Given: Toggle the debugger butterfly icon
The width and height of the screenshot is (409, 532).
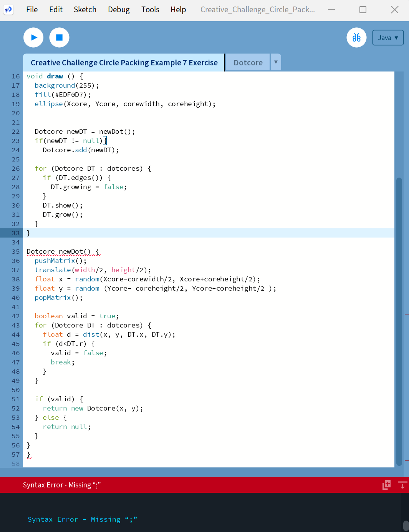Looking at the screenshot, I should [x=356, y=38].
